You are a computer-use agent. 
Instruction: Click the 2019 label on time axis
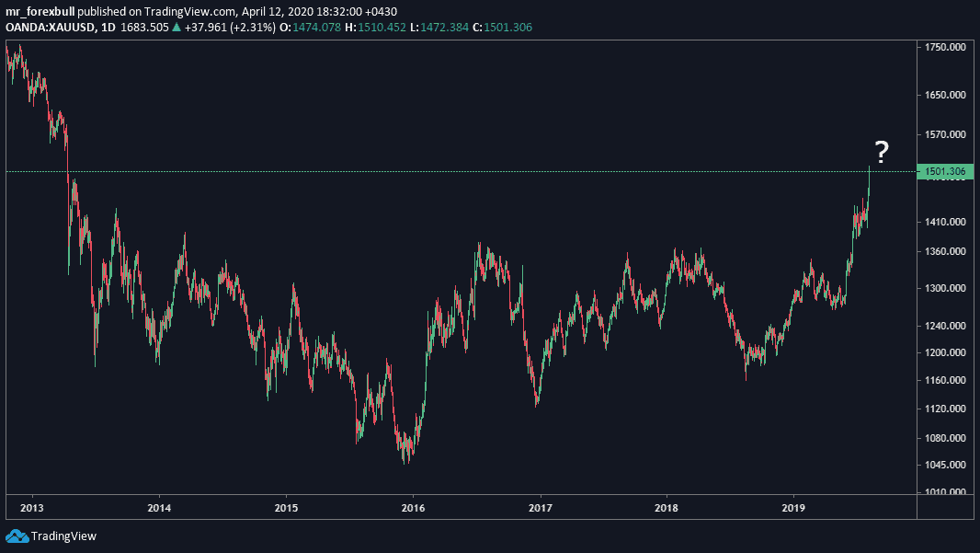794,507
